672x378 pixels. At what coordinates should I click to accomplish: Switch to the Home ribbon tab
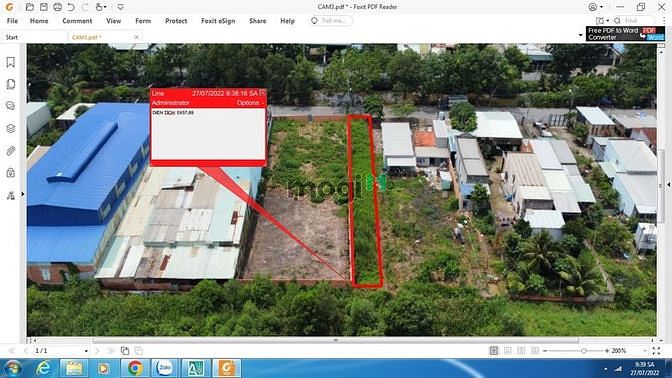[x=39, y=21]
